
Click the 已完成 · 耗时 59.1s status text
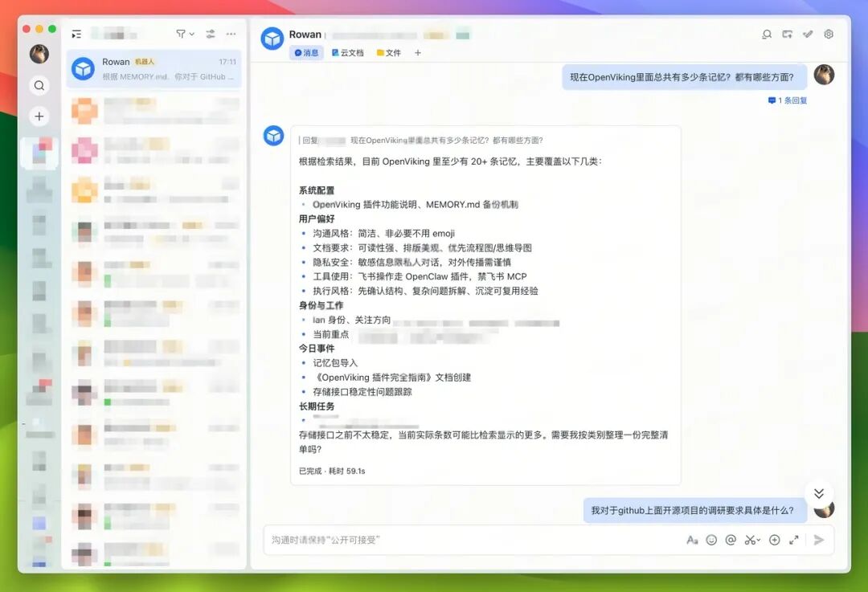pyautogui.click(x=332, y=472)
